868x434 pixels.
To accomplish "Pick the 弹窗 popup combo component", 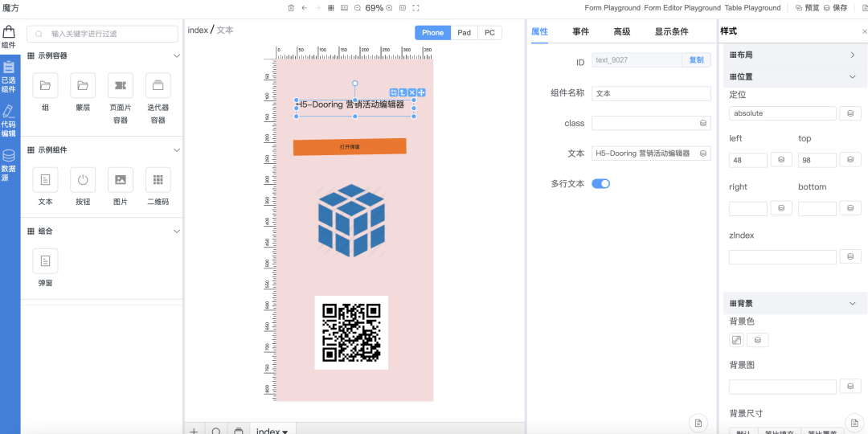I will 45,260.
